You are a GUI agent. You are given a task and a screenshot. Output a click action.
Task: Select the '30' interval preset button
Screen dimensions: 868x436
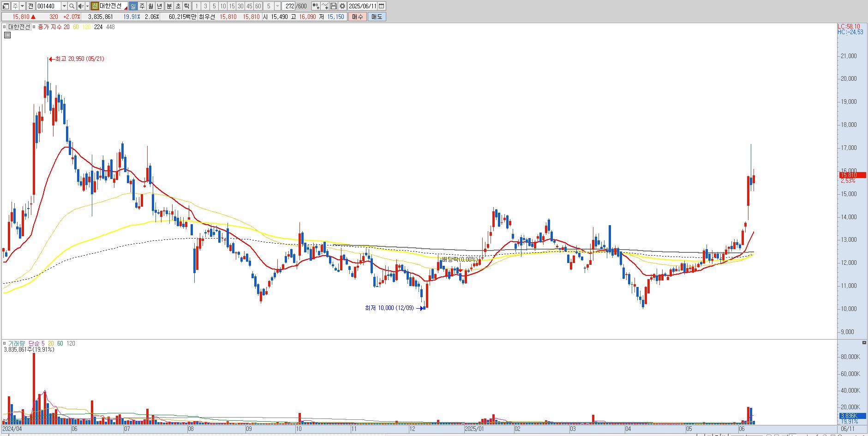(240, 6)
